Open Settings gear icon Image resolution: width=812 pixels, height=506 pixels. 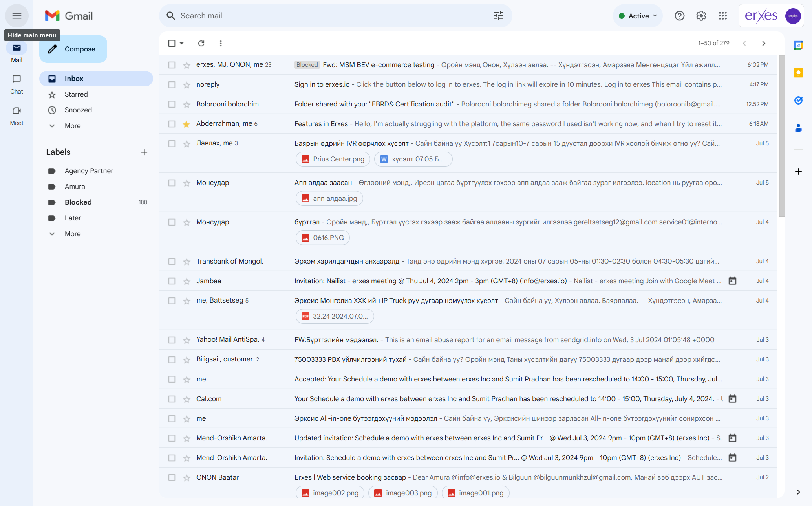[701, 16]
